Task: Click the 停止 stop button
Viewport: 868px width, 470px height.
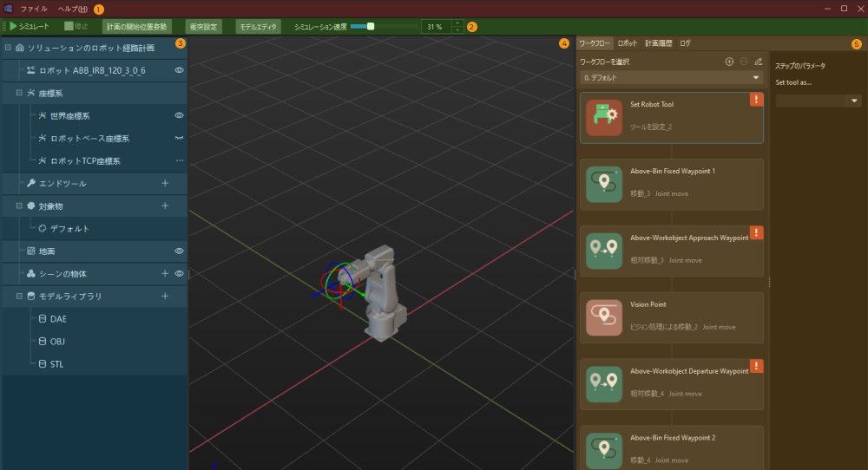Action: coord(76,27)
